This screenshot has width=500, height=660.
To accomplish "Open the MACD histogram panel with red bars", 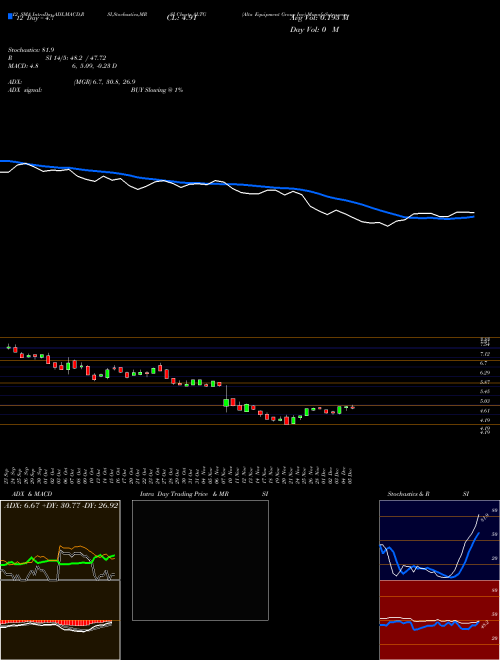I will (60, 620).
